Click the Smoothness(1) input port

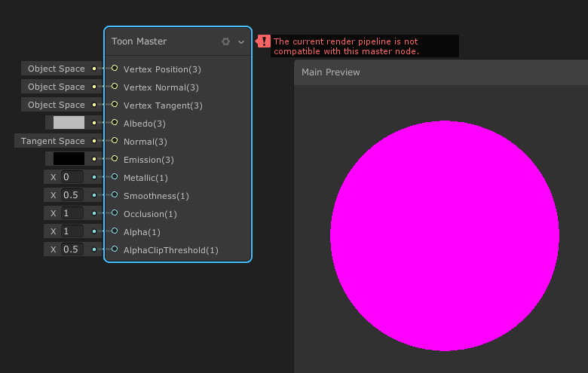(x=115, y=195)
